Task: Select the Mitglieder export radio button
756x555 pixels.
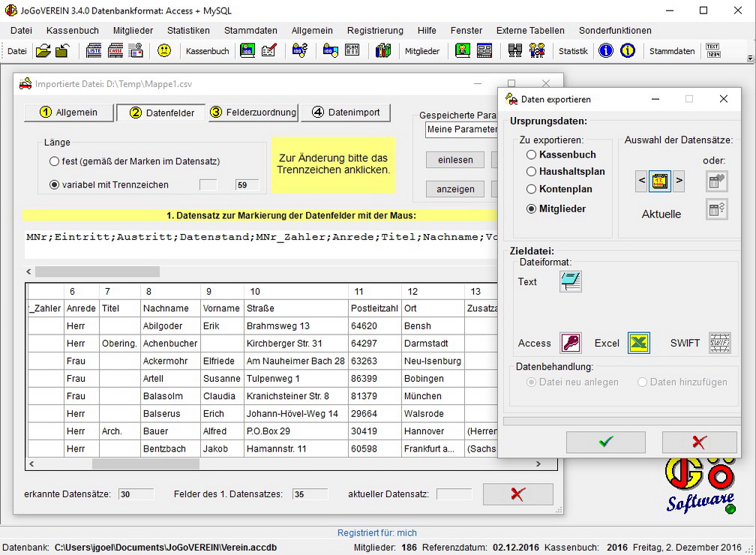Action: (x=531, y=208)
